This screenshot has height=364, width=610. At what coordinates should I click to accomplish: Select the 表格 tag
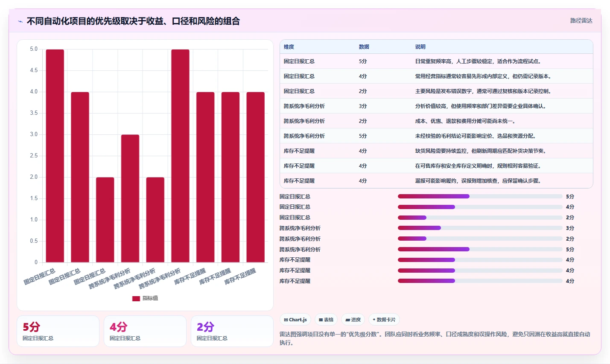click(x=326, y=320)
